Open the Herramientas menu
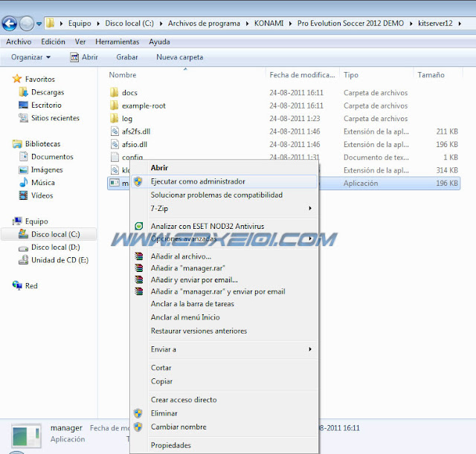 coord(118,42)
